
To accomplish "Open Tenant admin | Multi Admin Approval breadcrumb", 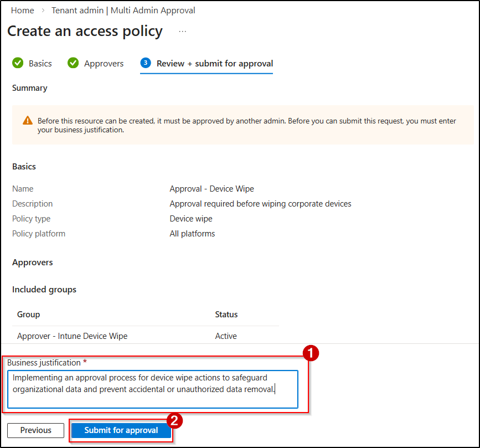I will coord(123,10).
